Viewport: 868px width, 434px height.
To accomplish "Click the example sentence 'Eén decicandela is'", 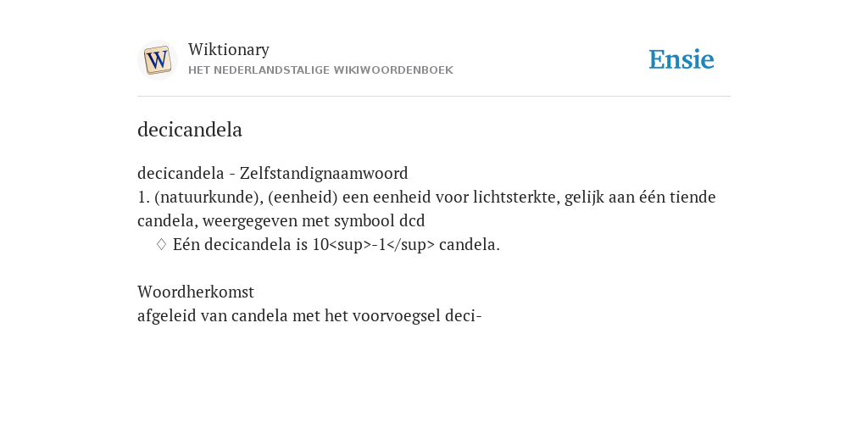I will click(336, 244).
